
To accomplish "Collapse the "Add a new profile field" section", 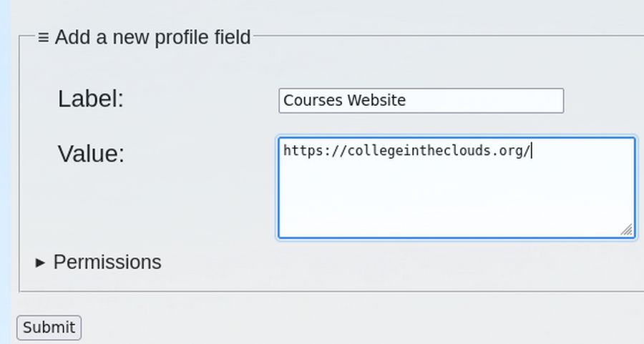I will click(152, 37).
